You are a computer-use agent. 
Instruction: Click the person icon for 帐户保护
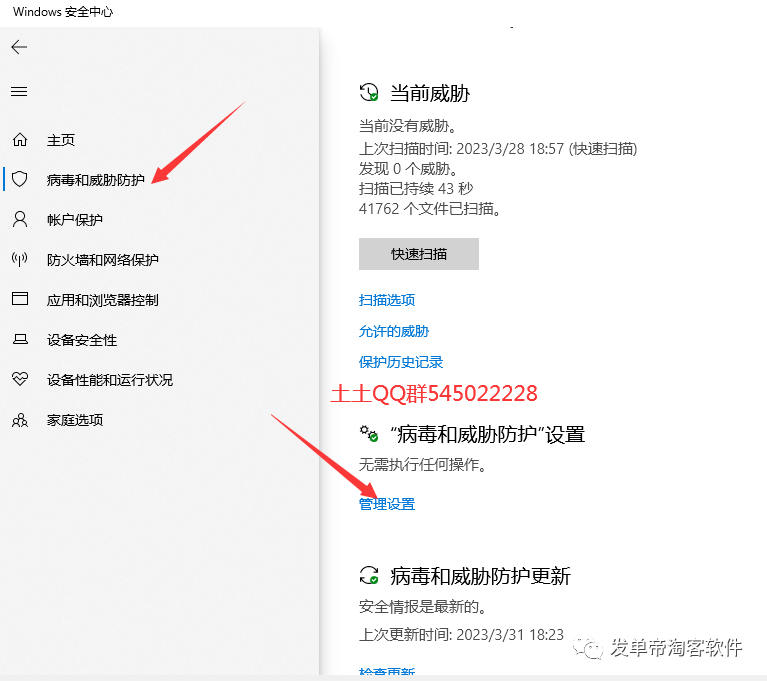click(x=20, y=219)
